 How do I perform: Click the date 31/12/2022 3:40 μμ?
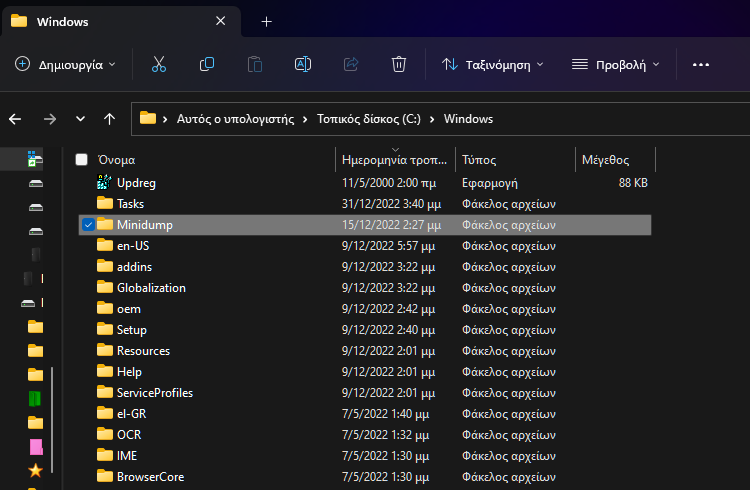coord(391,204)
